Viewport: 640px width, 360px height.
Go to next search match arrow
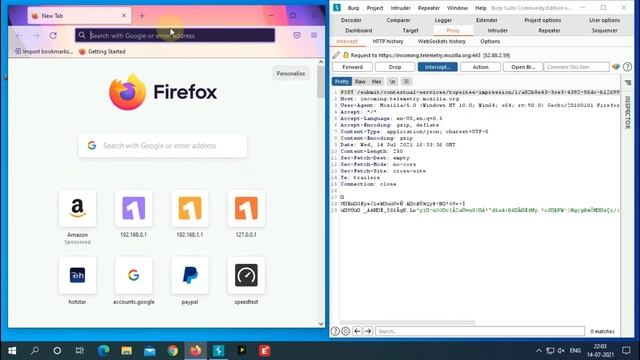coord(368,331)
